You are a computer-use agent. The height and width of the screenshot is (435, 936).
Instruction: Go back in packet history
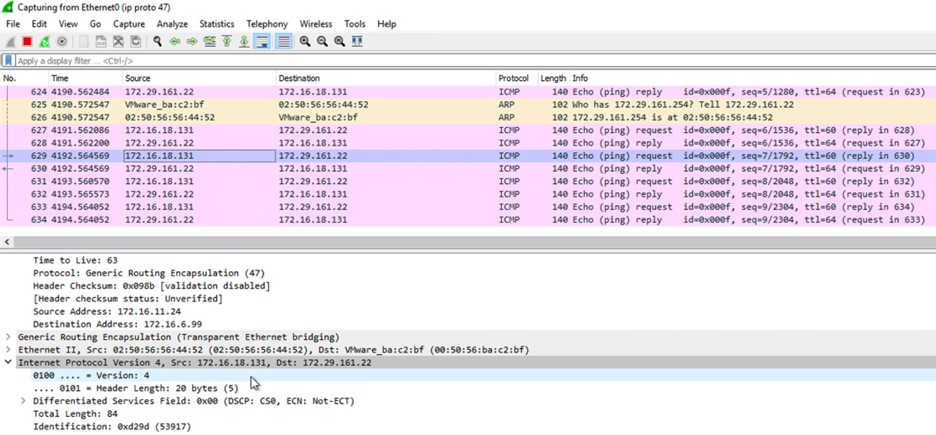[175, 42]
